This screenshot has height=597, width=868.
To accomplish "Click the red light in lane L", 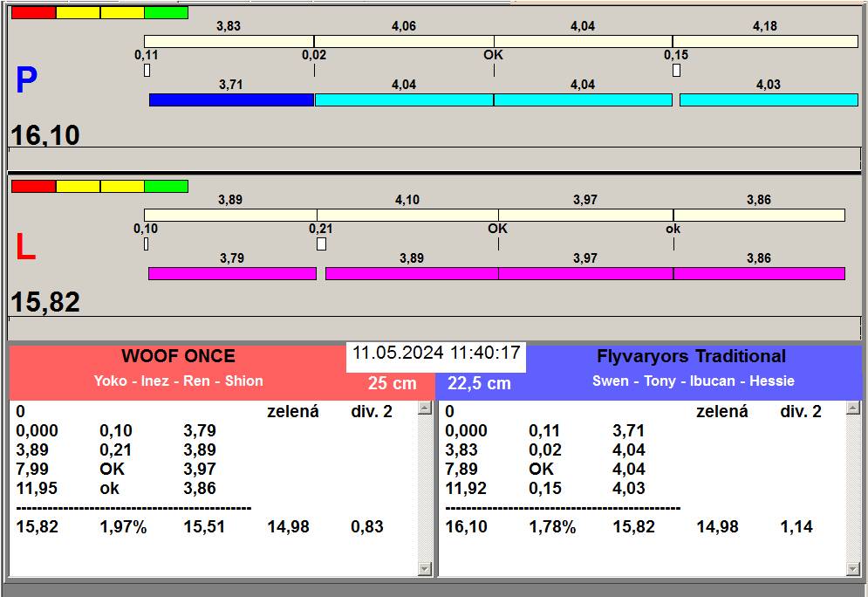I will 33,186.
